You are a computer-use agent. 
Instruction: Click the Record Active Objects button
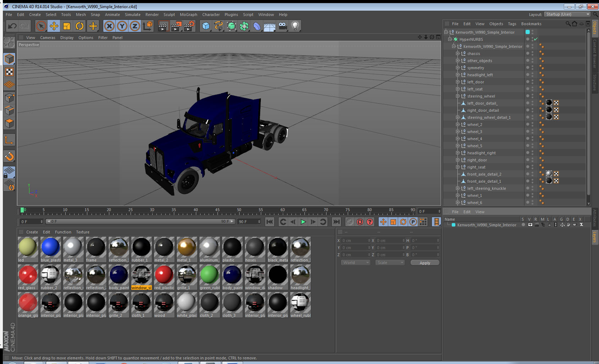(350, 222)
